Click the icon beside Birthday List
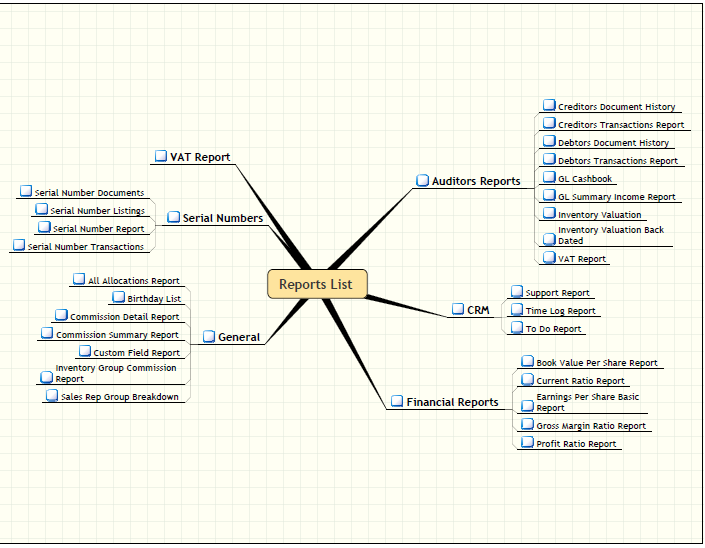This screenshot has width=705, height=548. coord(118,297)
